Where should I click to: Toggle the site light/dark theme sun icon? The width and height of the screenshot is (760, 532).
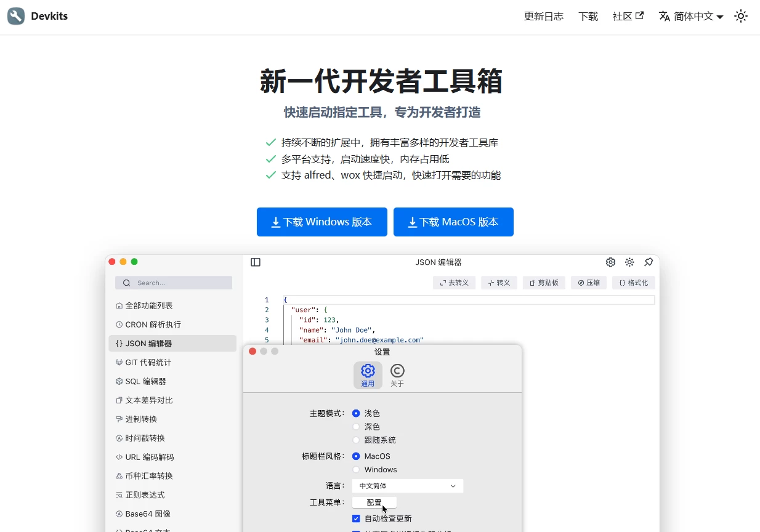click(x=741, y=17)
